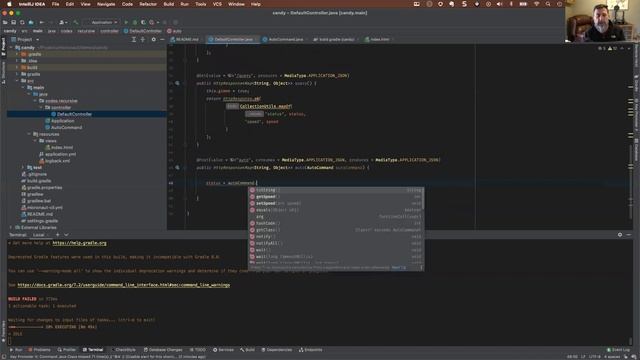Select build.gradle in project tree
The height and width of the screenshot is (360, 640).
[x=39, y=181]
